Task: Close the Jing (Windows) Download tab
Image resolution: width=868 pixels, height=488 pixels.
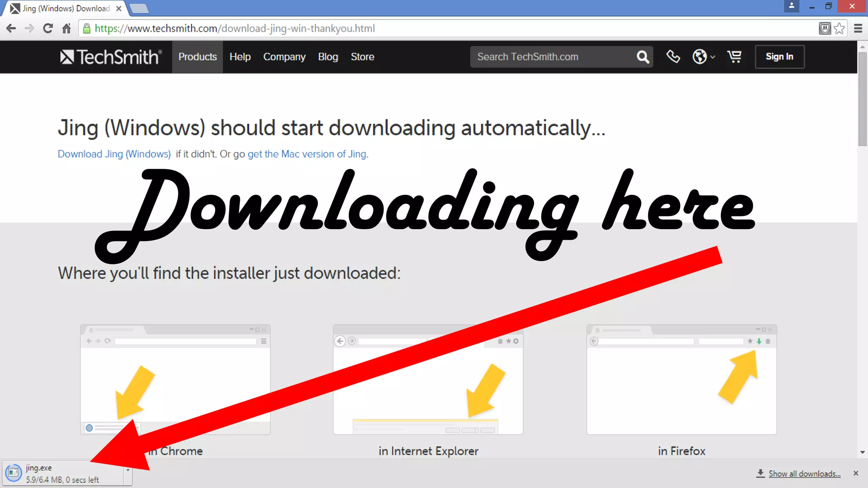Action: tap(119, 8)
